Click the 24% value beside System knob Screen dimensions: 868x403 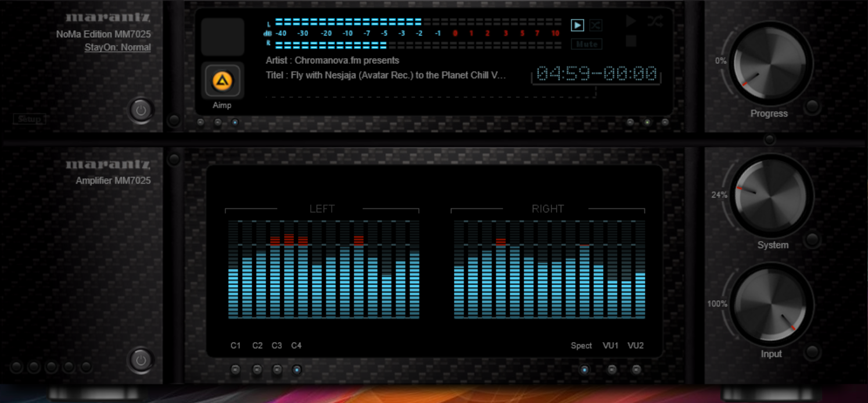(x=719, y=195)
